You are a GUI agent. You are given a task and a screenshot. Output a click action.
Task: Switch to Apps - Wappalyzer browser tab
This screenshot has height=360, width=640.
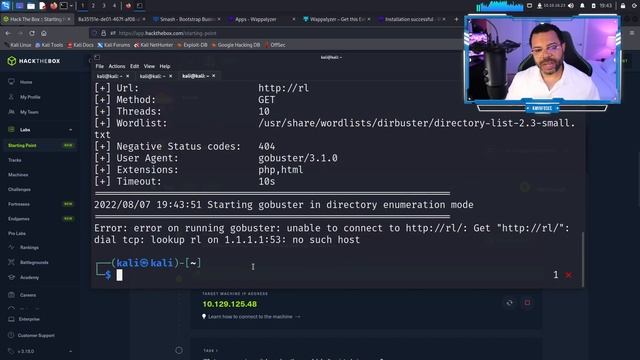coord(261,19)
